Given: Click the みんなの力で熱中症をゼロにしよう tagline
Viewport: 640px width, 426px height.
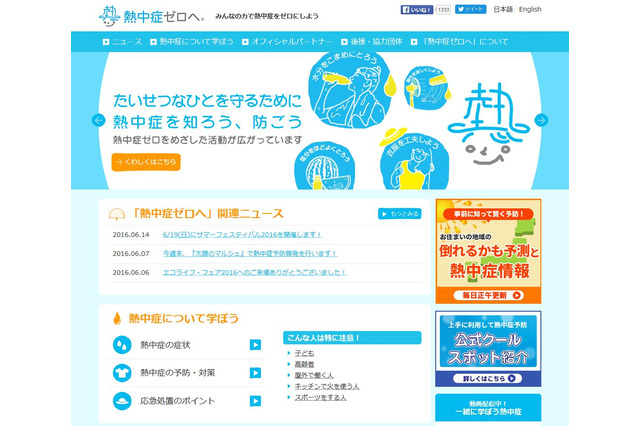Looking at the screenshot, I should point(267,16).
